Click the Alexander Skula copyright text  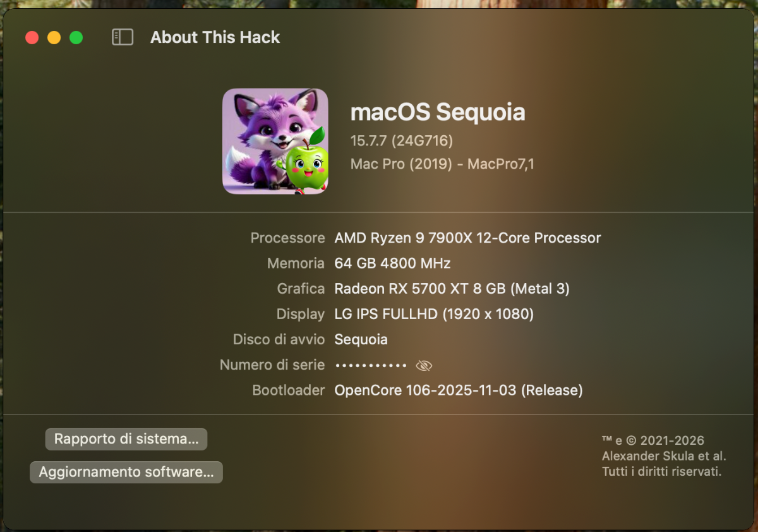click(x=663, y=456)
